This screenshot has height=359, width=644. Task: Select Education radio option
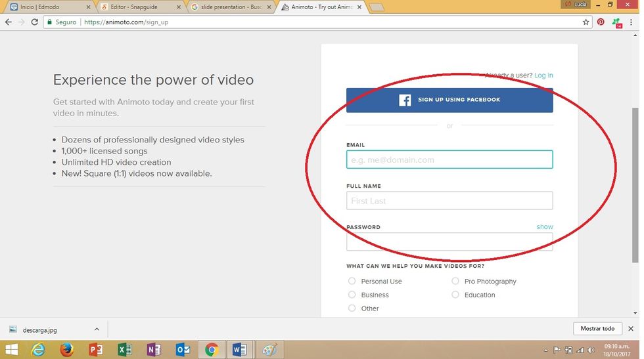(455, 295)
